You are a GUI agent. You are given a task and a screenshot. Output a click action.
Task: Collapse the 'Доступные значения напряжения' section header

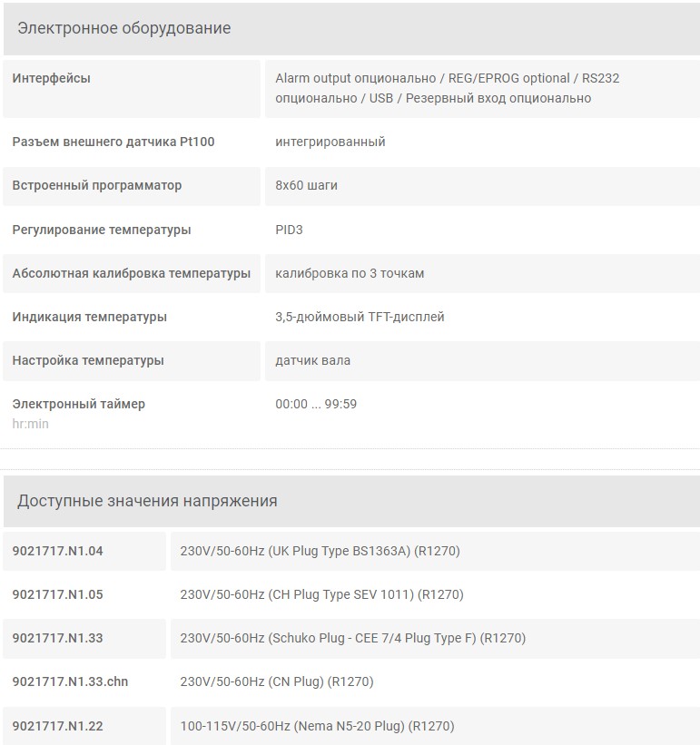point(351,501)
